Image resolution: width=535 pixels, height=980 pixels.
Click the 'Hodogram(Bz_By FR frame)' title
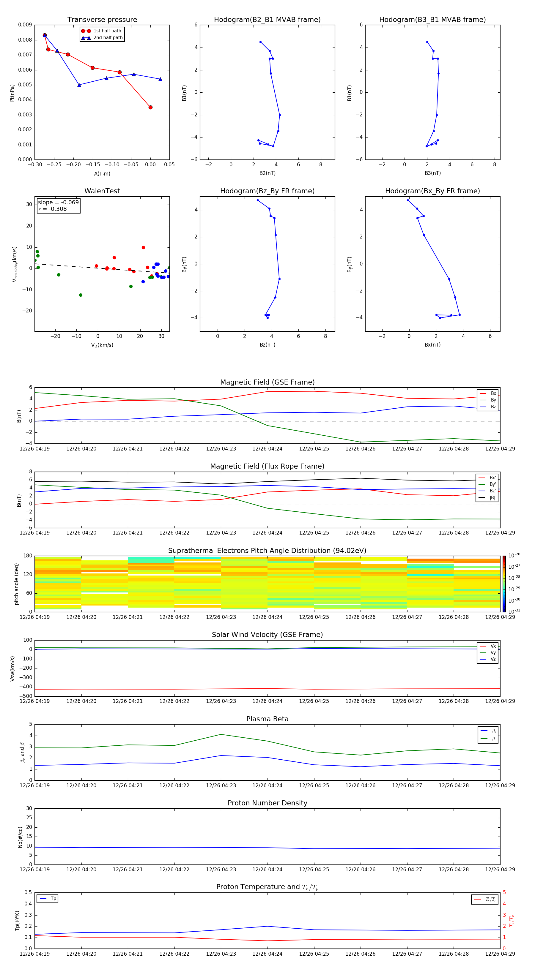click(267, 191)
